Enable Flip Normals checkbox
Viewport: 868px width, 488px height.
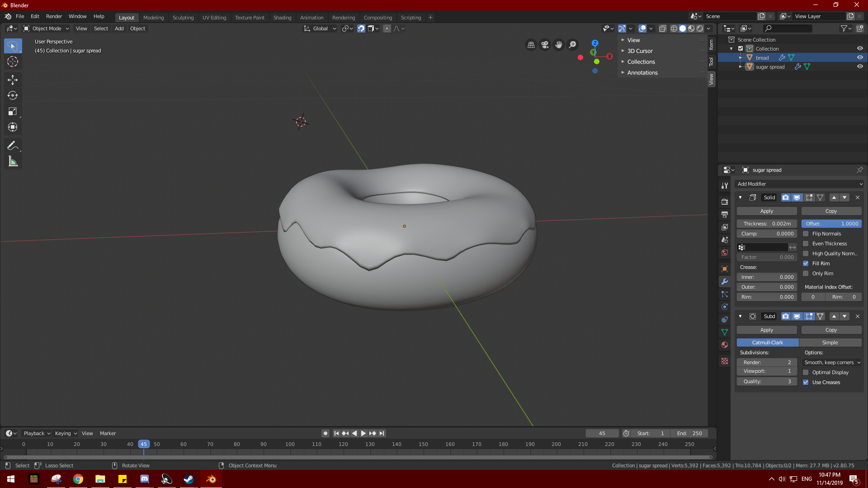(806, 234)
